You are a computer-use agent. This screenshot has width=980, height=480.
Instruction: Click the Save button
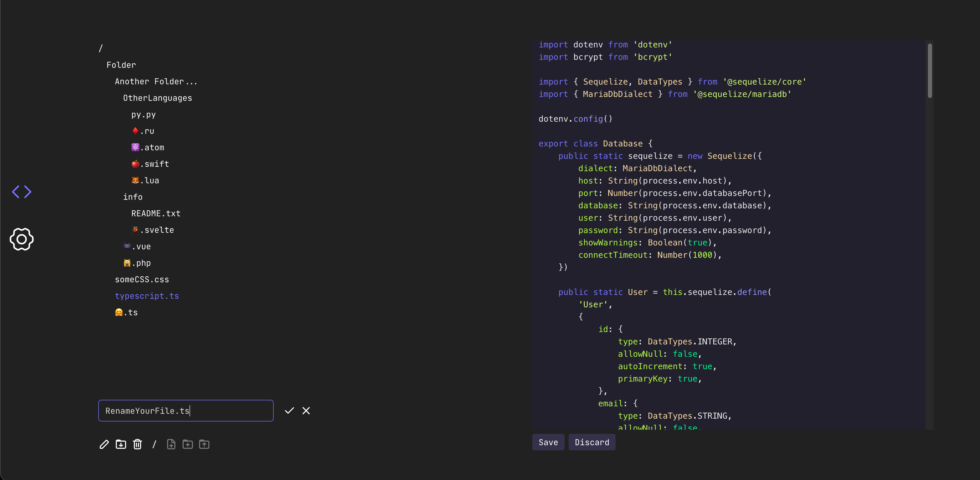(x=548, y=442)
